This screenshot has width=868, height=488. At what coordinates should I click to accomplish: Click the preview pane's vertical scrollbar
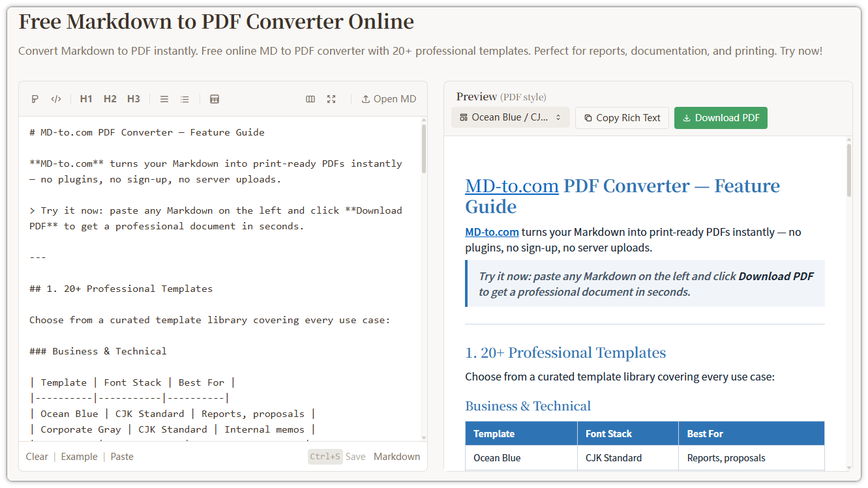click(848, 169)
